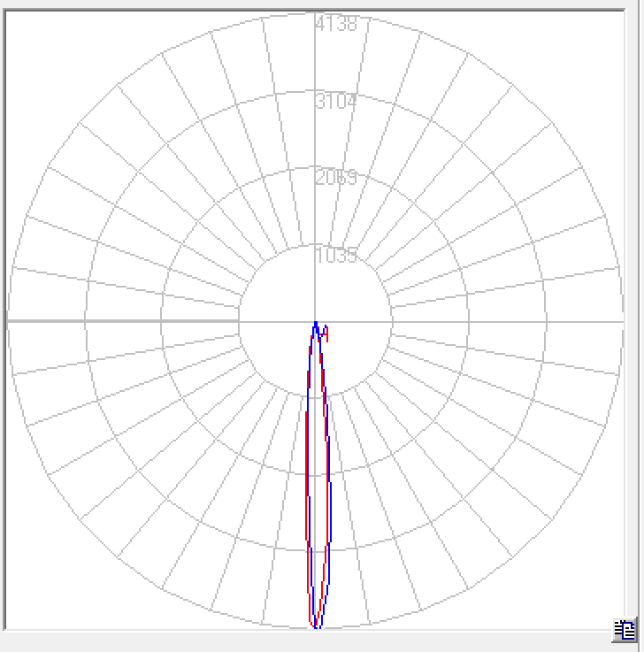Pick the outermost ring's left horizontal axis end
Screen dimensions: 644x652
pyautogui.click(x=9, y=321)
